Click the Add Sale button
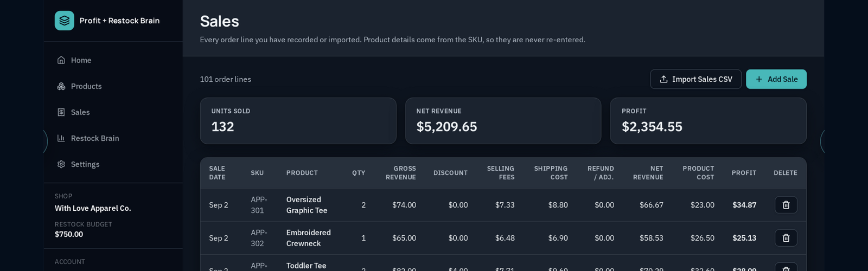This screenshot has height=271, width=868. coord(776,79)
